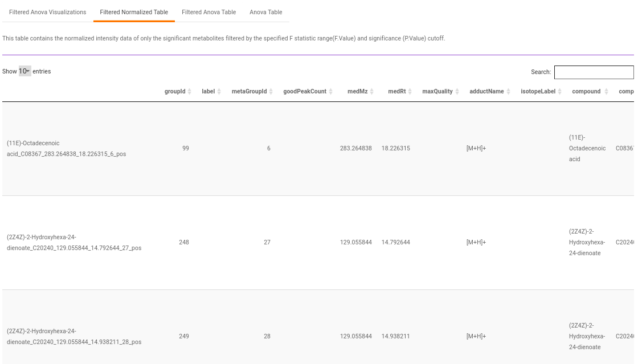Switch to Filtered Anova Visualizations tab
Viewport: 638px width, 364px height.
point(48,12)
